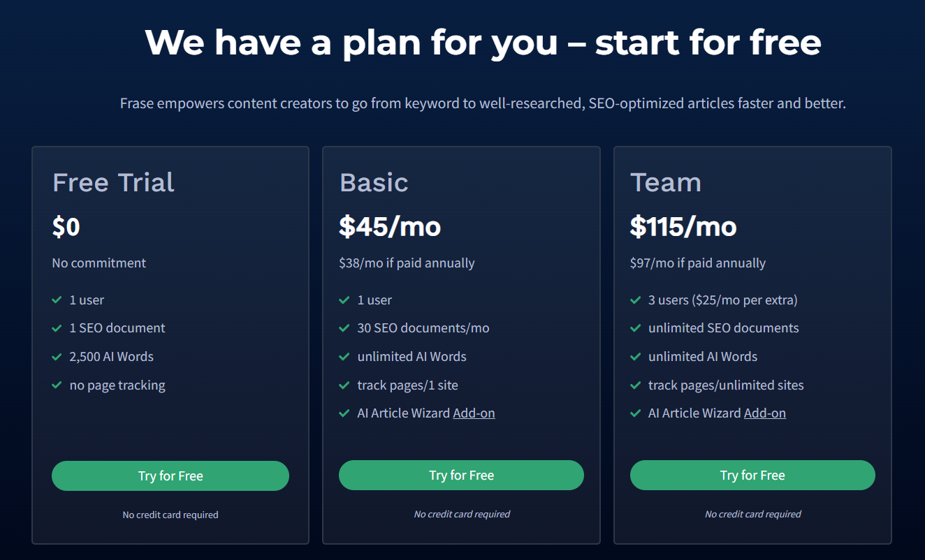Select the Team plan heading
Image resolution: width=925 pixels, height=560 pixels.
coord(665,183)
